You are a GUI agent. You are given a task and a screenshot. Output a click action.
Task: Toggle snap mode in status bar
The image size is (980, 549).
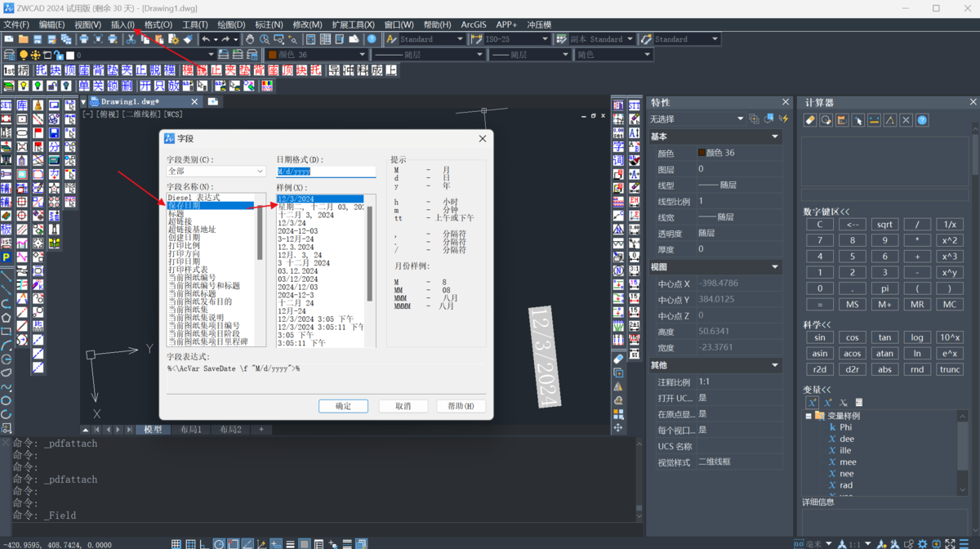pyautogui.click(x=176, y=544)
